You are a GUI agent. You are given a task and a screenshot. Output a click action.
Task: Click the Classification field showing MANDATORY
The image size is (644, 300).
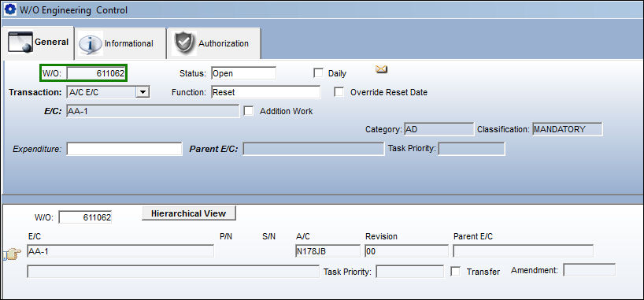click(x=568, y=129)
